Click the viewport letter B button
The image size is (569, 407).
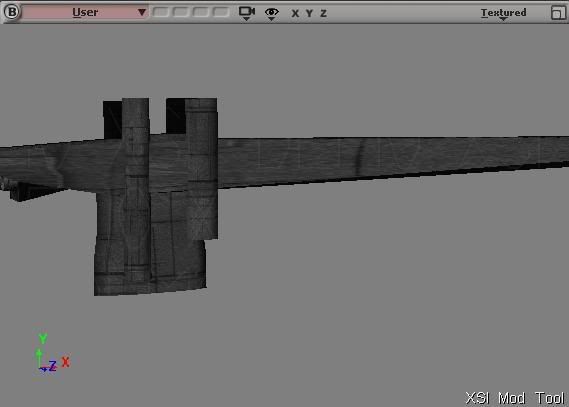tap(12, 12)
